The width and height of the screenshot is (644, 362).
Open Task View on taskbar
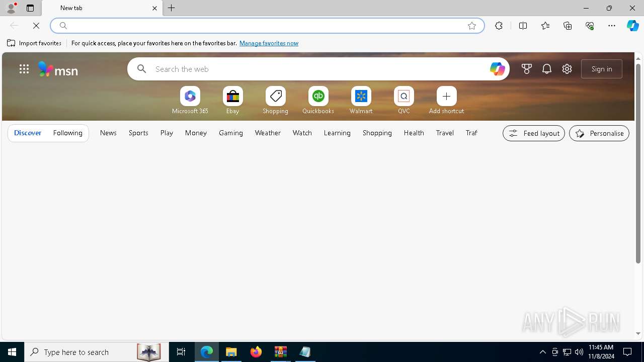tap(181, 352)
